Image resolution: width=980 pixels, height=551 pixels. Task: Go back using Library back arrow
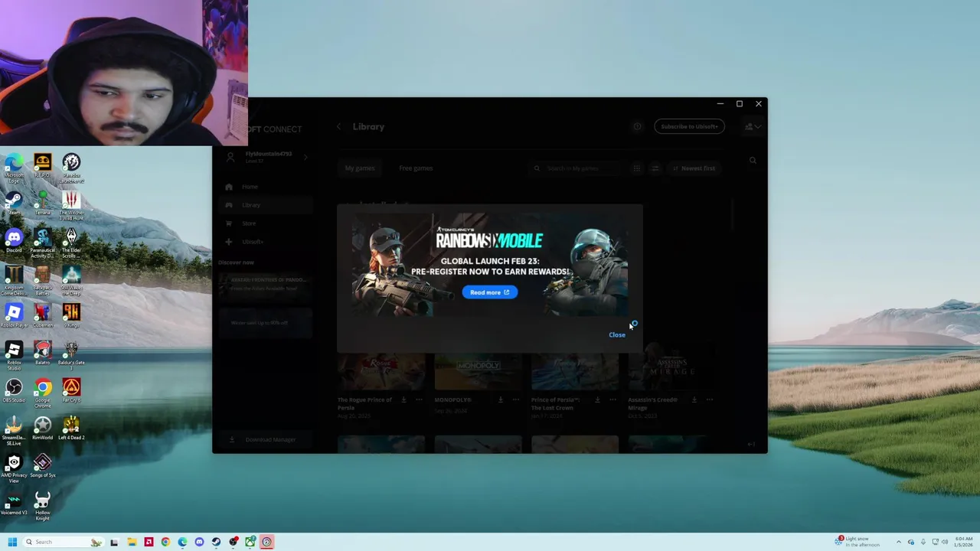pyautogui.click(x=339, y=127)
